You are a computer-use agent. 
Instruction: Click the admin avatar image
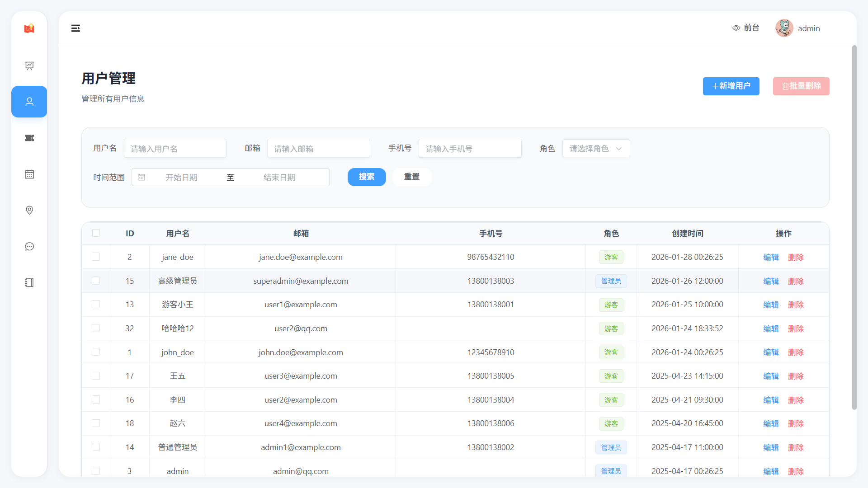click(784, 28)
